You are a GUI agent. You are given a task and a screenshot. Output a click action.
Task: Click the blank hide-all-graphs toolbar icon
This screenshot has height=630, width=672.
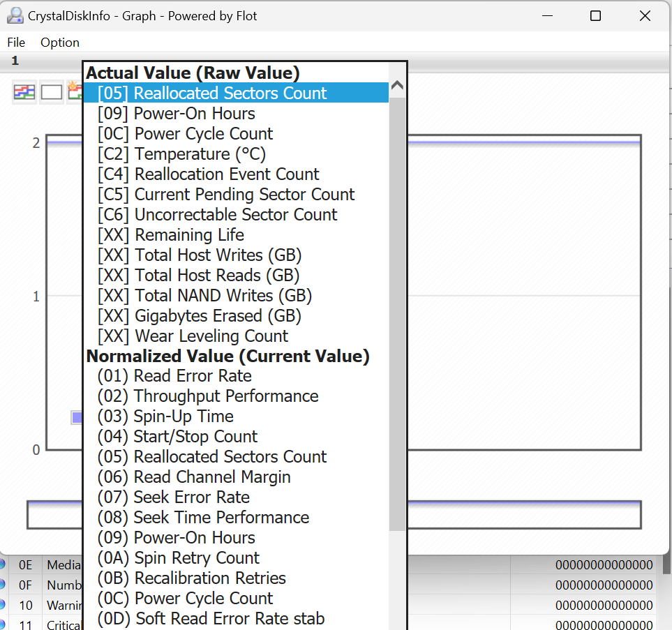pos(52,91)
